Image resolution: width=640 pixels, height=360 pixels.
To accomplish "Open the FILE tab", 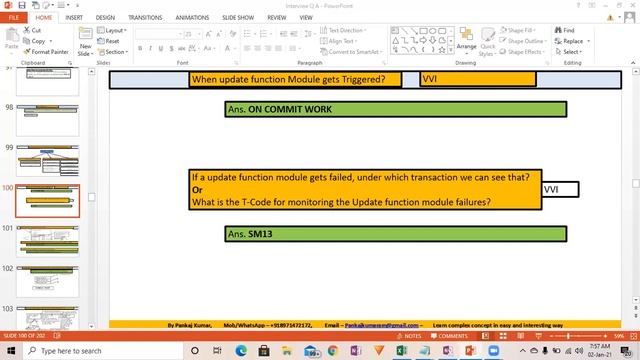I will (14, 18).
